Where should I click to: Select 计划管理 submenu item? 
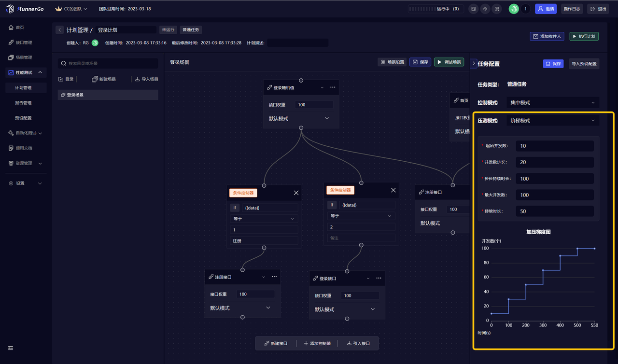[25, 88]
